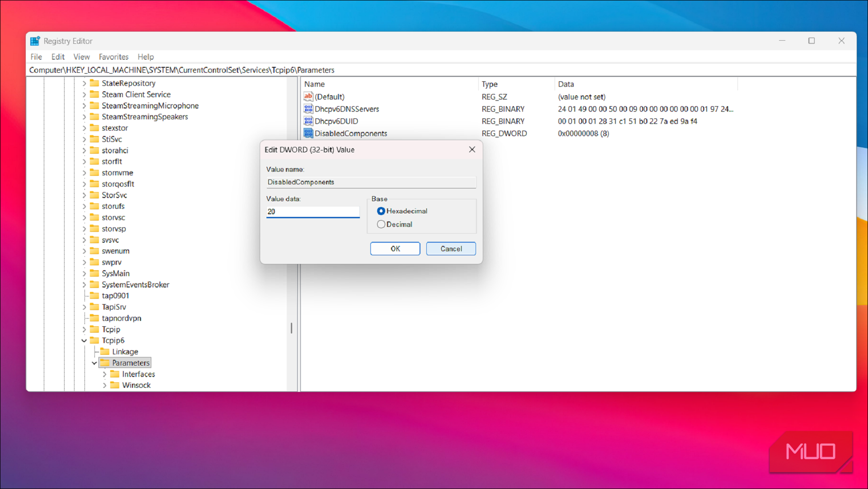Close the Edit DWORD dialog with X
This screenshot has height=489, width=868.
pyautogui.click(x=472, y=150)
